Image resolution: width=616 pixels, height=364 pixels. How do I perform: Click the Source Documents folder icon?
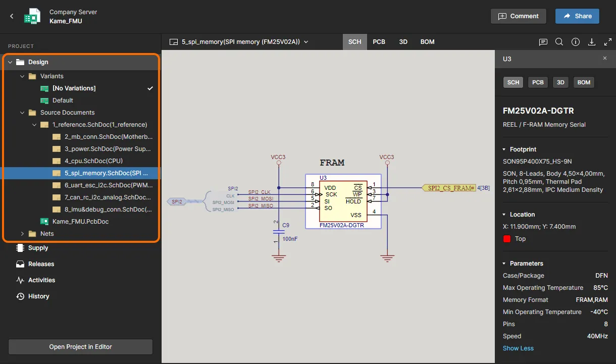(32, 113)
